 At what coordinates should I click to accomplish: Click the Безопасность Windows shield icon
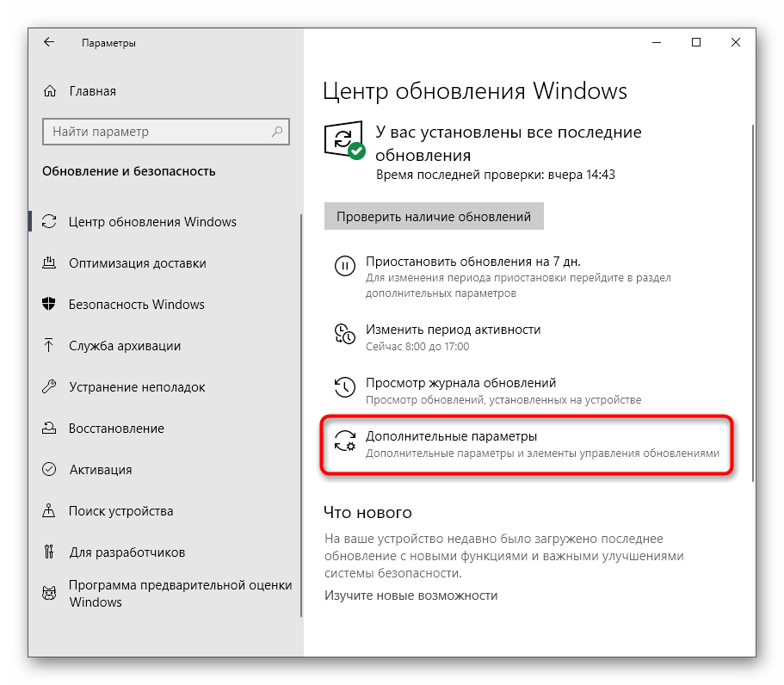49,304
